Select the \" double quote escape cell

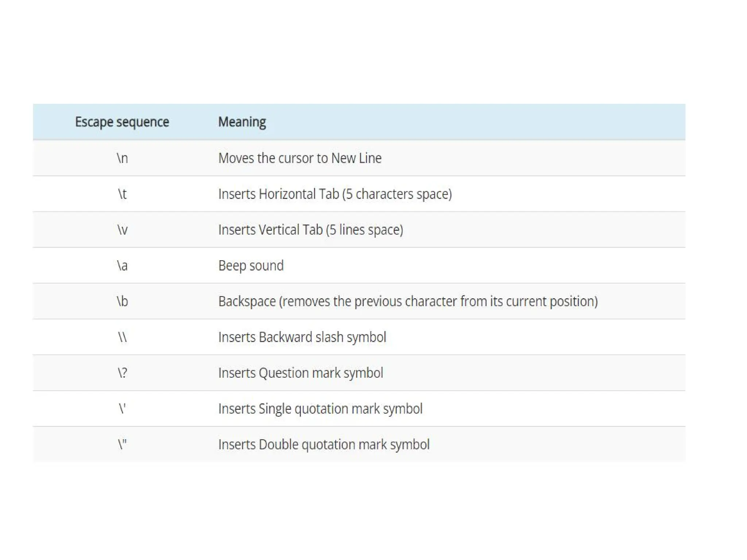point(122,444)
